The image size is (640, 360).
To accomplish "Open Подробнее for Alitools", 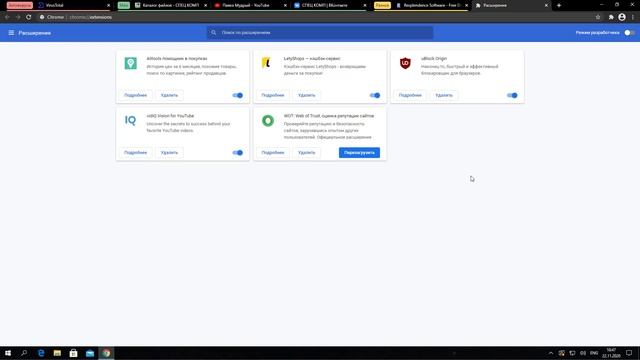I will [x=136, y=96].
